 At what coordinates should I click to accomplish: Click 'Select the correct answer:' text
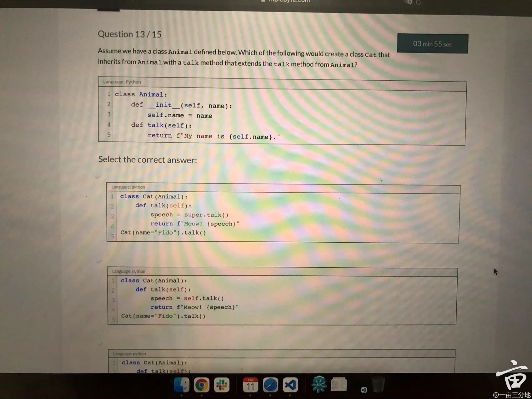coord(148,160)
